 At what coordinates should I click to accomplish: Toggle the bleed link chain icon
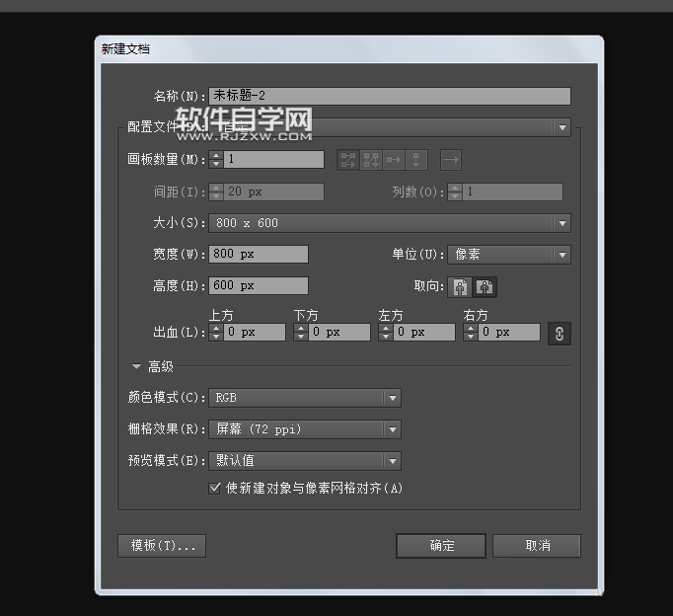tap(560, 334)
